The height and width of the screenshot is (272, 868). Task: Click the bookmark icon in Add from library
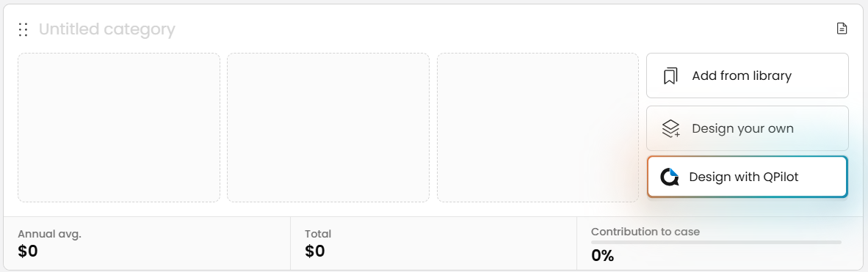click(670, 76)
